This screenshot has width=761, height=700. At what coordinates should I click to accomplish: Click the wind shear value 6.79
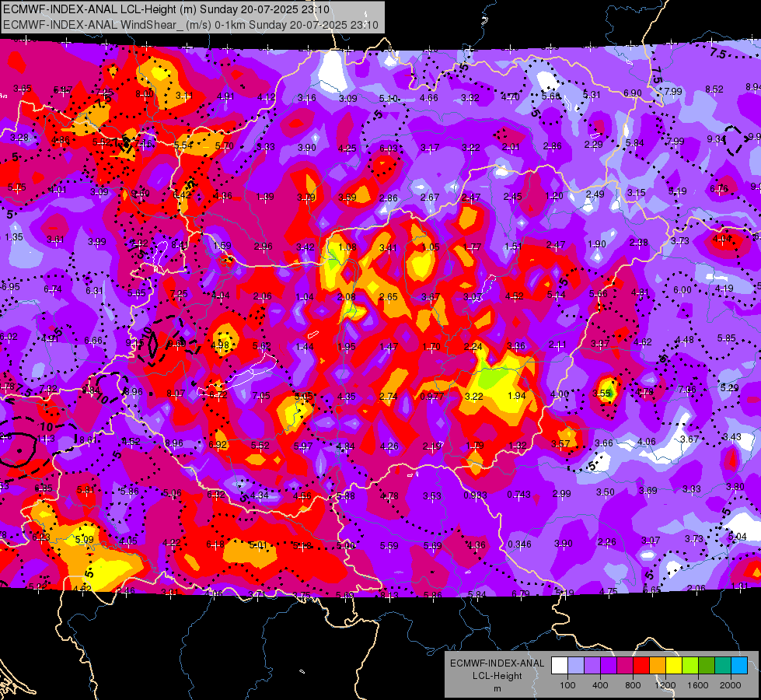521,593
